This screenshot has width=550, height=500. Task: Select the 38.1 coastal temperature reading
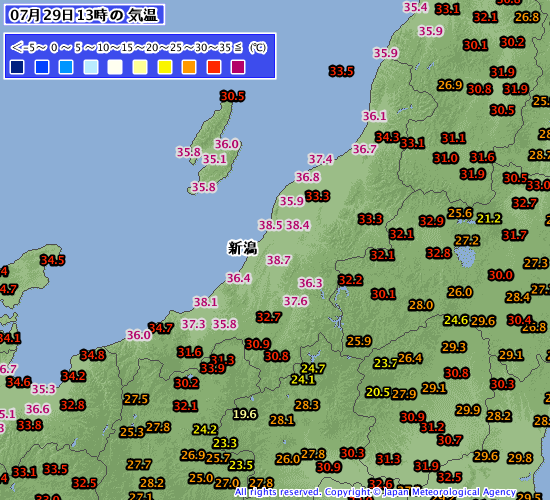click(206, 302)
